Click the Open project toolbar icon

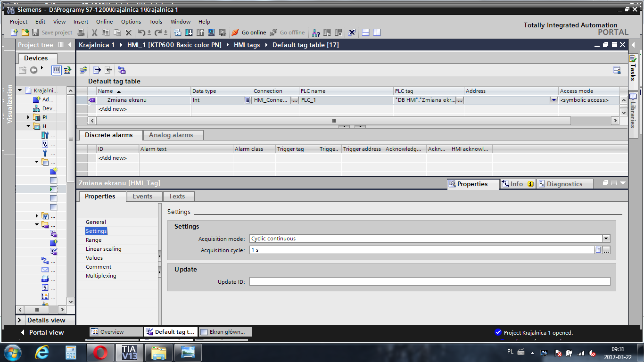click(x=25, y=33)
